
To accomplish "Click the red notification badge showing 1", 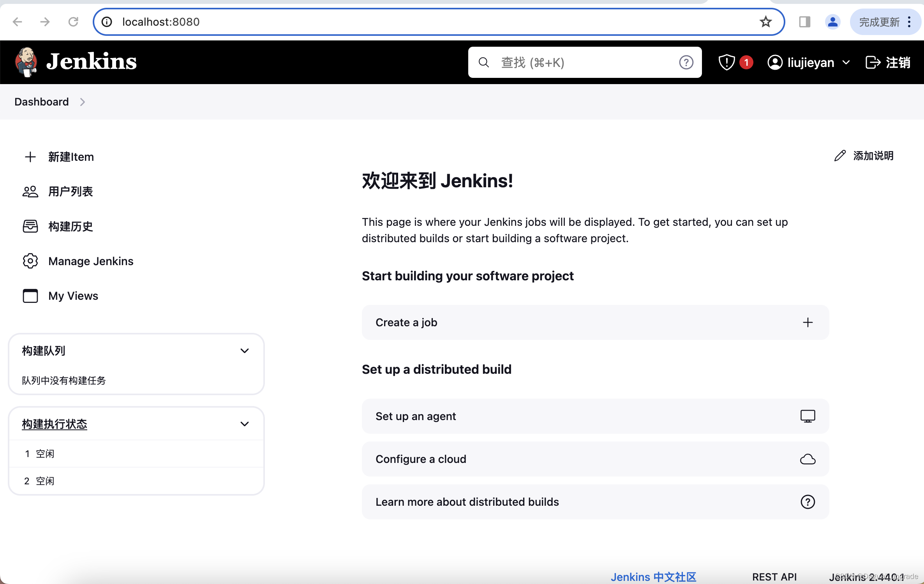I will coord(746,62).
